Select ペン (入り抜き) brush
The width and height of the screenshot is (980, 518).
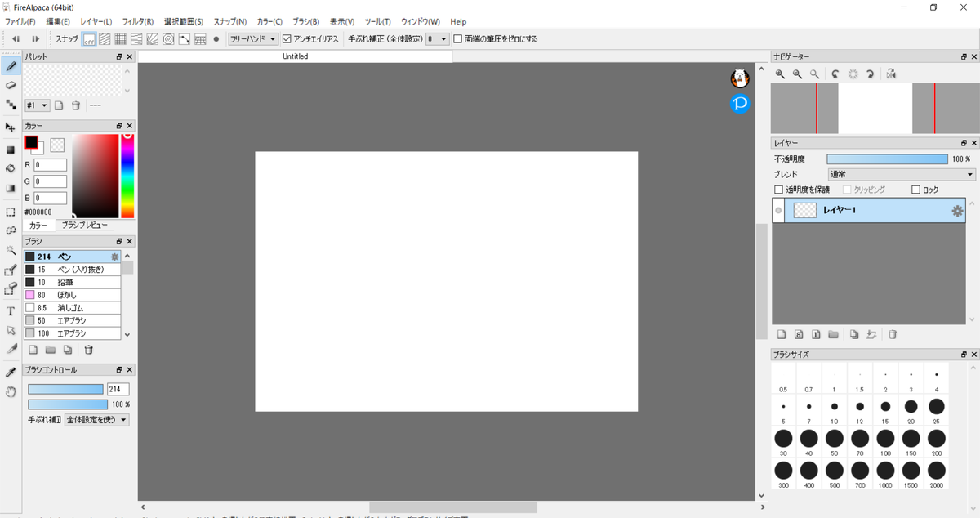(x=72, y=269)
